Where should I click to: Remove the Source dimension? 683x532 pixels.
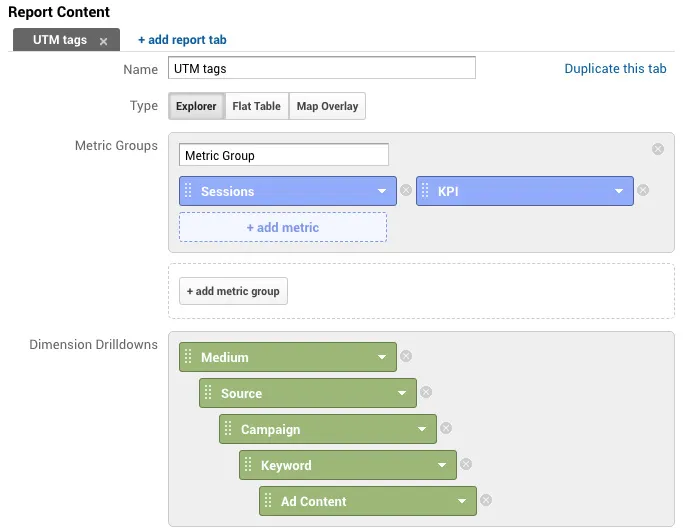click(x=426, y=392)
